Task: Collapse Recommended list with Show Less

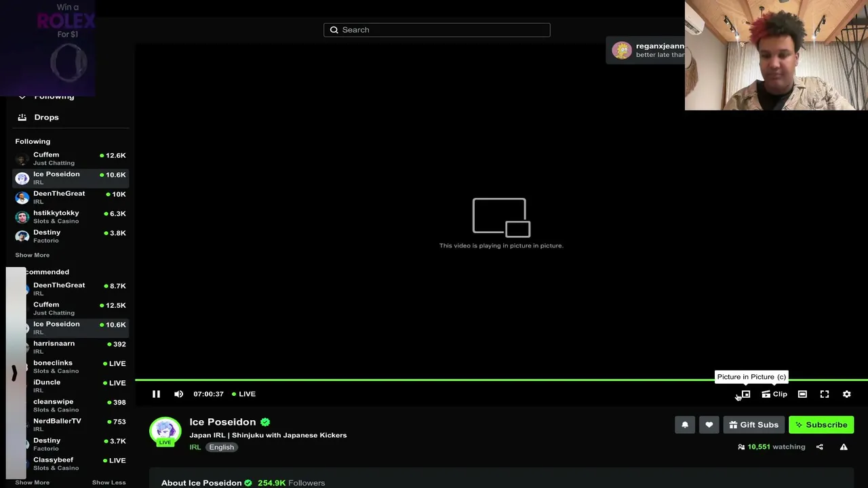Action: coord(108,483)
